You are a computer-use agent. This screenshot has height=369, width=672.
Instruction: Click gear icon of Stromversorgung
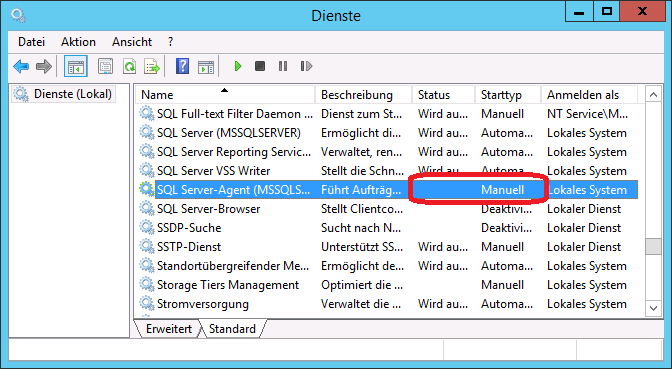tap(147, 303)
